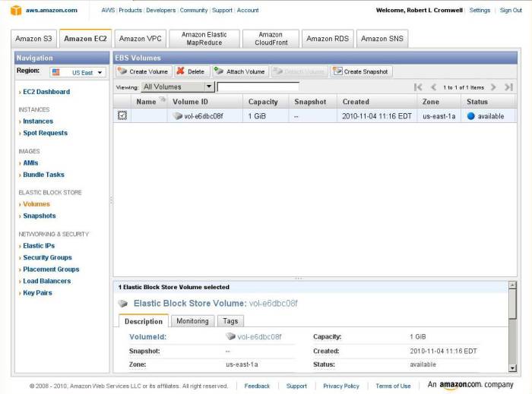The height and width of the screenshot is (394, 532).
Task: Click the volume disk icon in table row
Action: tap(177, 116)
